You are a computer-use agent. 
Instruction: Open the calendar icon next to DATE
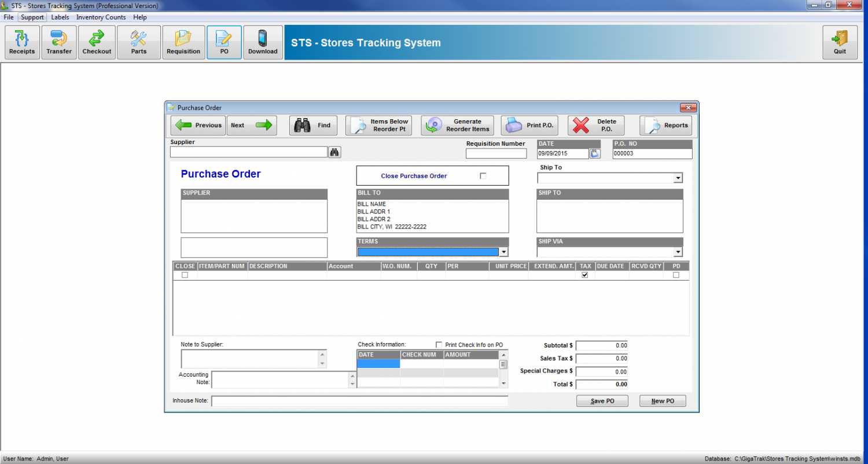click(595, 153)
